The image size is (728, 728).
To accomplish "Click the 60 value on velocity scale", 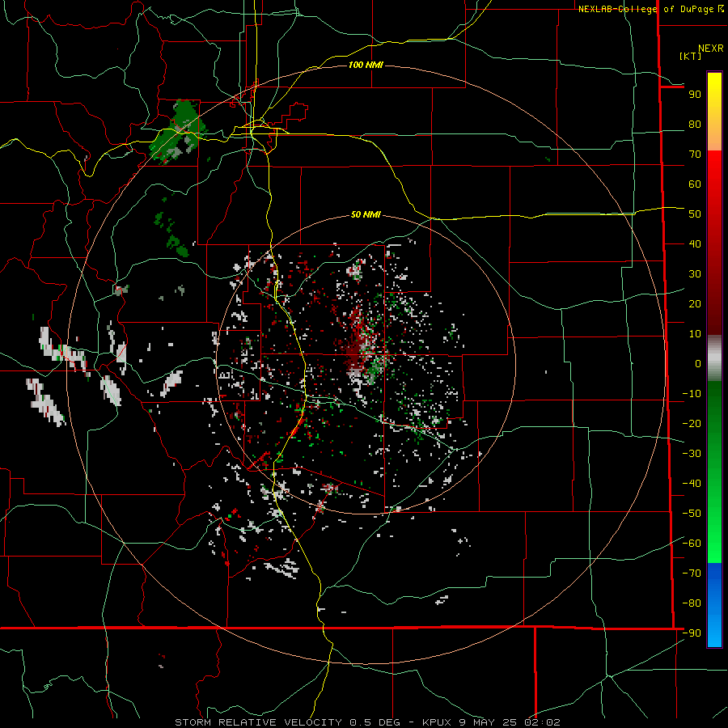I will pos(695,184).
